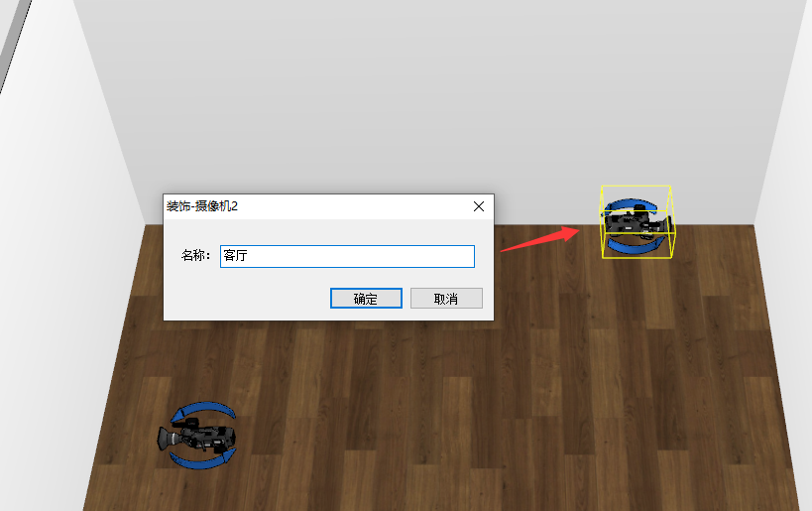Click the lens of the lower-left camera

click(166, 439)
